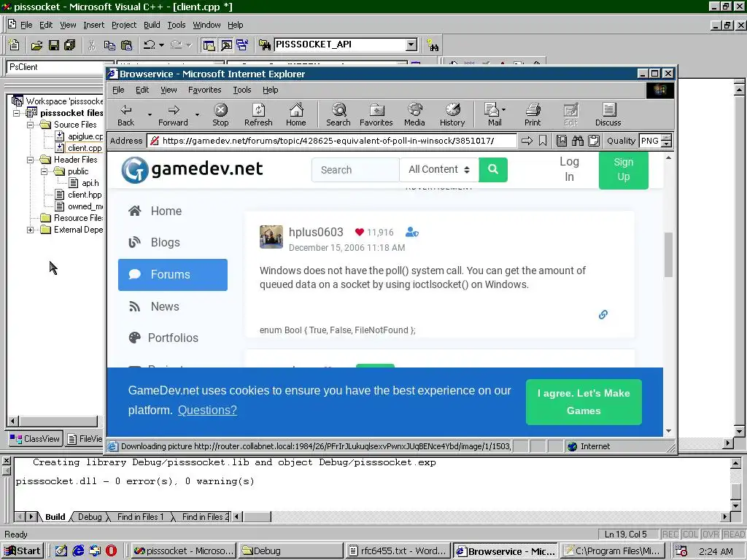
Task: Click the bookmark ribbon icon beside Go arrow
Action: coord(543,141)
